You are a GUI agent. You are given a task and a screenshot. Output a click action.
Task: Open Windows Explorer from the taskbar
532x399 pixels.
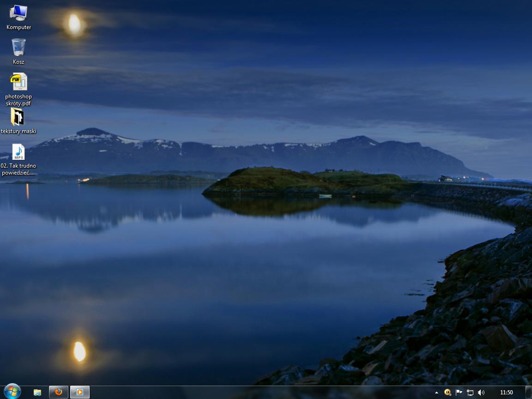tap(37, 392)
